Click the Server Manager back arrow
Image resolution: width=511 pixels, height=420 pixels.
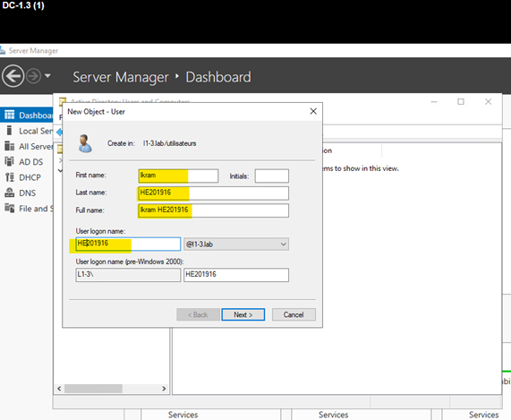pyautogui.click(x=13, y=76)
